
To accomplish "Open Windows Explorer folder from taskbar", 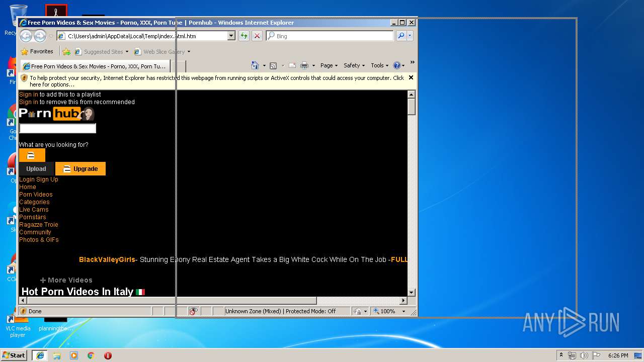I will tap(57, 355).
